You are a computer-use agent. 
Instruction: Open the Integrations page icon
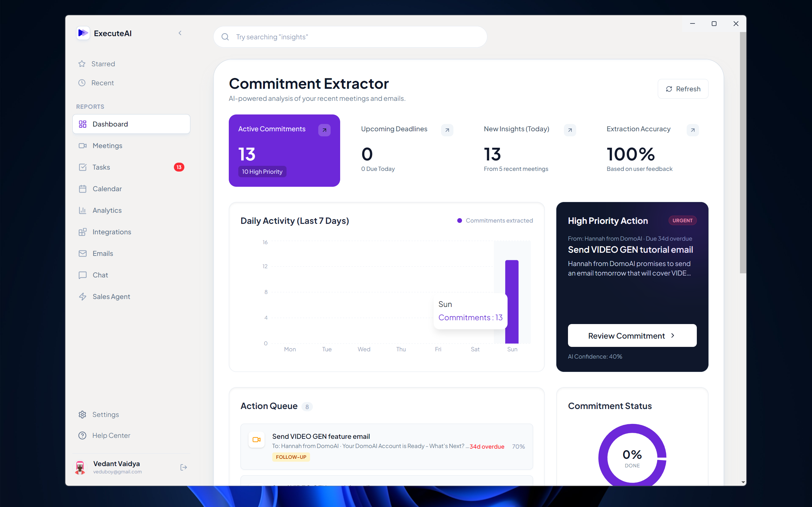click(83, 232)
